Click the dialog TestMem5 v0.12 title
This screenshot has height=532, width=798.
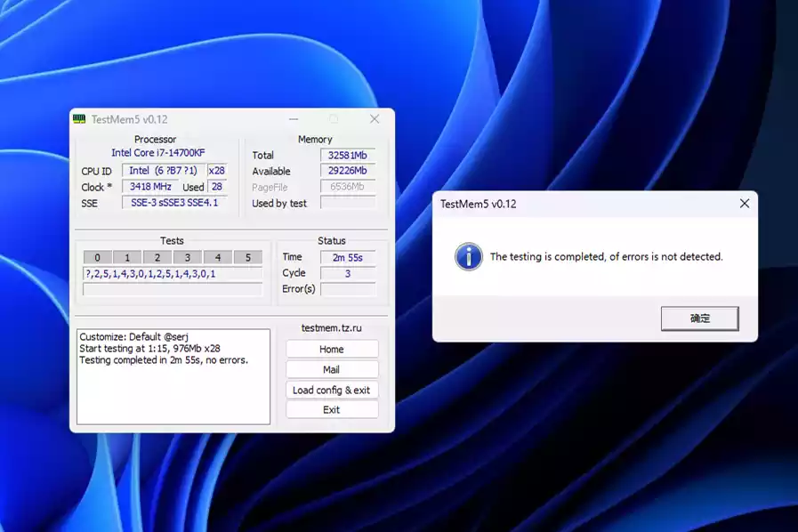478,204
